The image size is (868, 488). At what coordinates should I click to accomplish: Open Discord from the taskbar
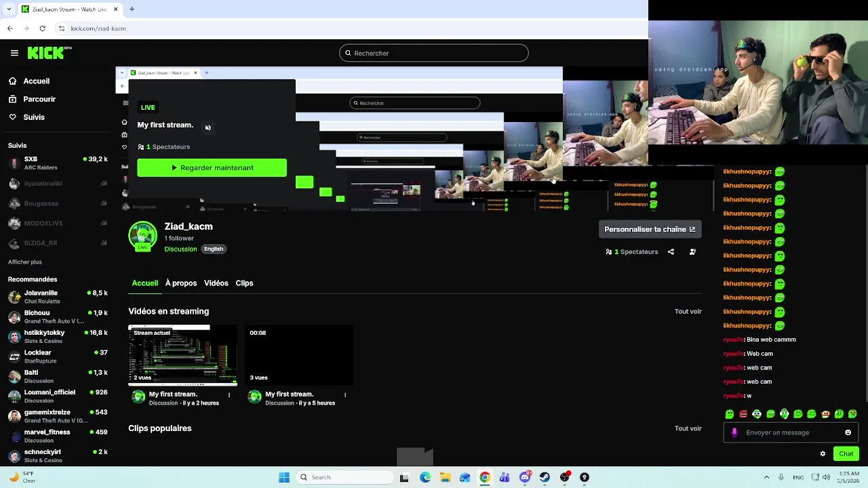[x=525, y=477]
